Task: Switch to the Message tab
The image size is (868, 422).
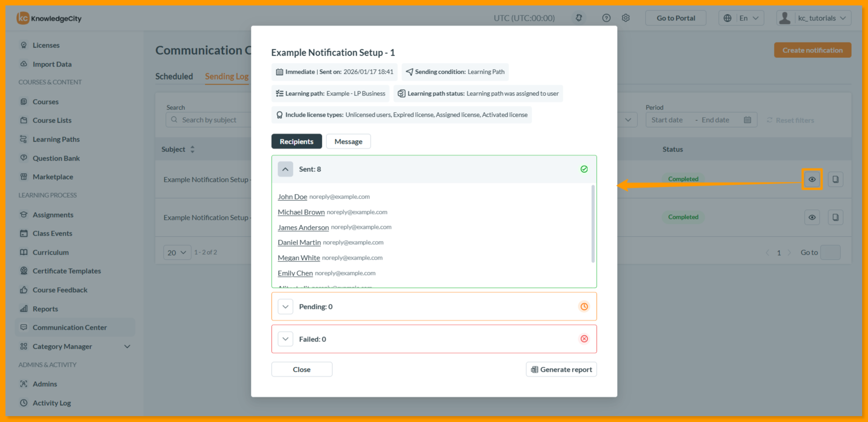Action: 348,142
